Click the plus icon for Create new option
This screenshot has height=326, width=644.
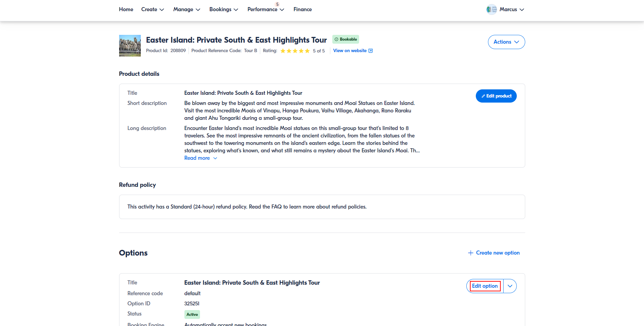click(470, 253)
